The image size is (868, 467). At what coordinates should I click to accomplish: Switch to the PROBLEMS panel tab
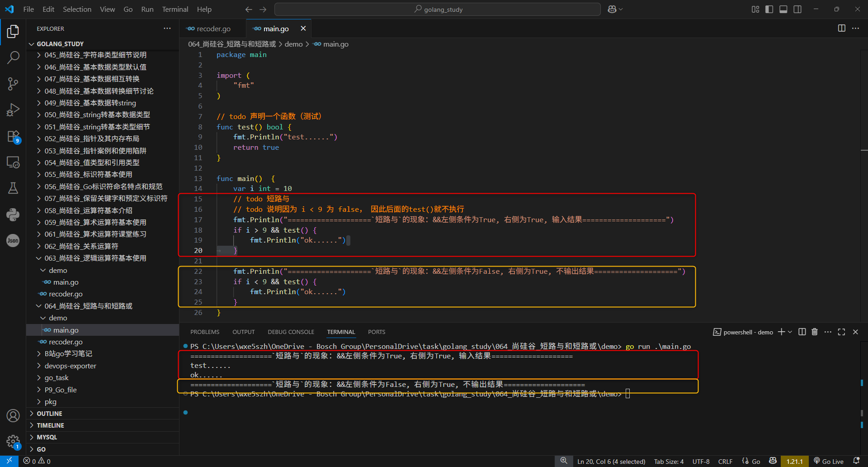tap(205, 332)
